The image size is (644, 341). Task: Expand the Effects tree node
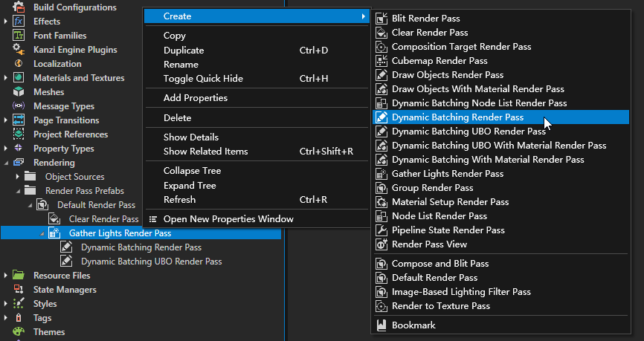pyautogui.click(x=6, y=22)
